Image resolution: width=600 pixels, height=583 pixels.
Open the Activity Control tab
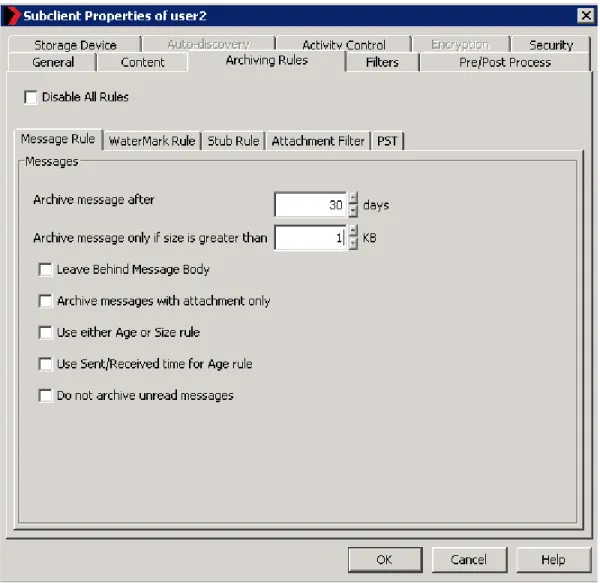tap(344, 45)
